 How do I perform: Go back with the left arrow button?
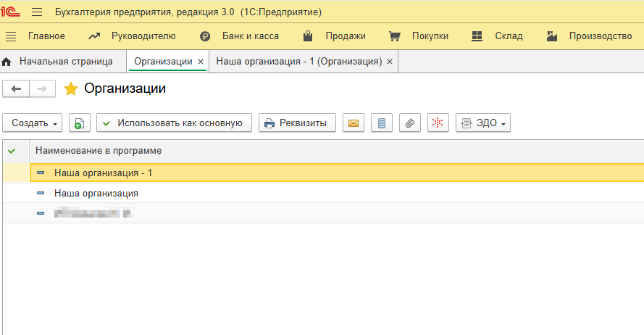[16, 88]
